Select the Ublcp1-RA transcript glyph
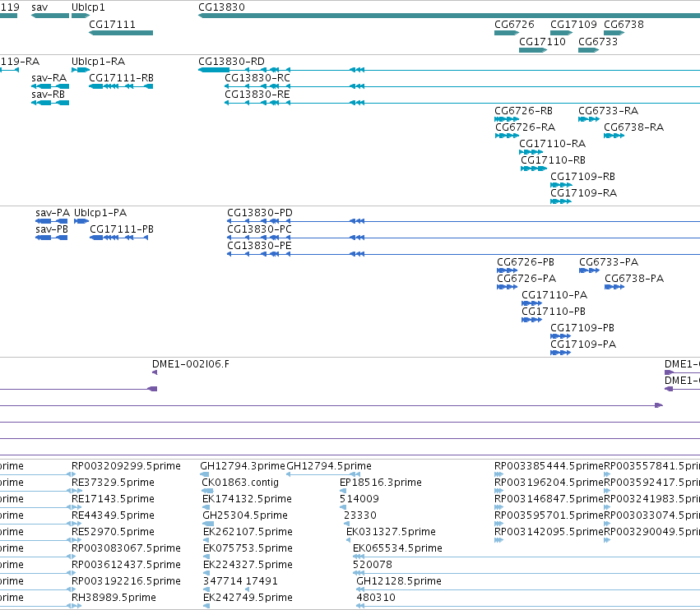Screen dimensions: 700x610 point(81,70)
